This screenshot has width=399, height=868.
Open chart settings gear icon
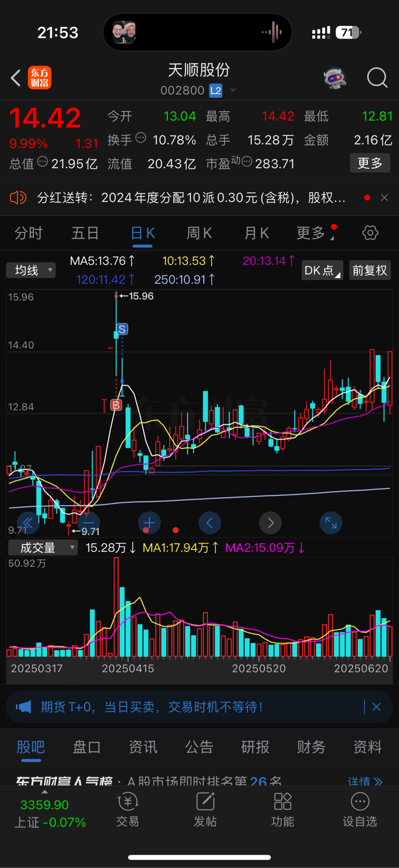(370, 233)
